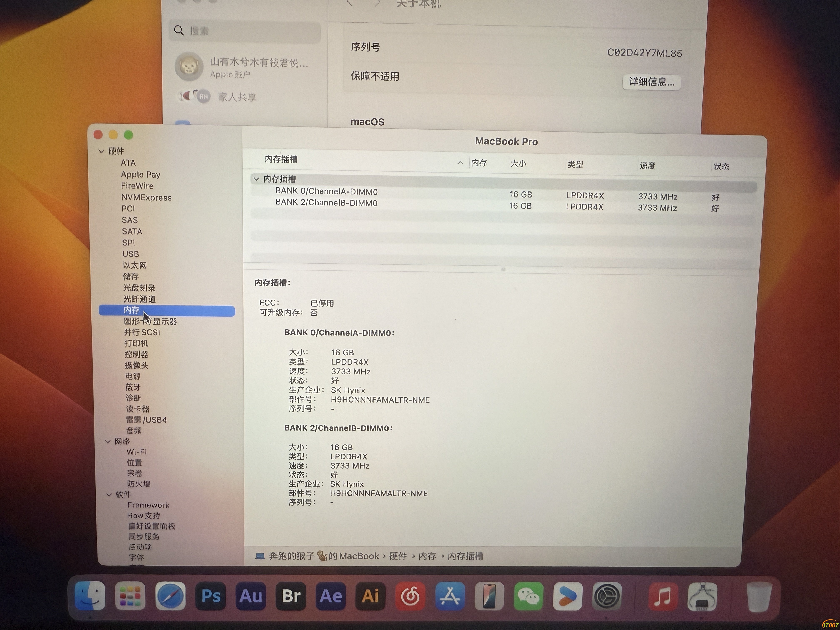This screenshot has width=840, height=630.
Task: Toggle sort arrow on 内存插槽 column header
Action: coord(460,162)
